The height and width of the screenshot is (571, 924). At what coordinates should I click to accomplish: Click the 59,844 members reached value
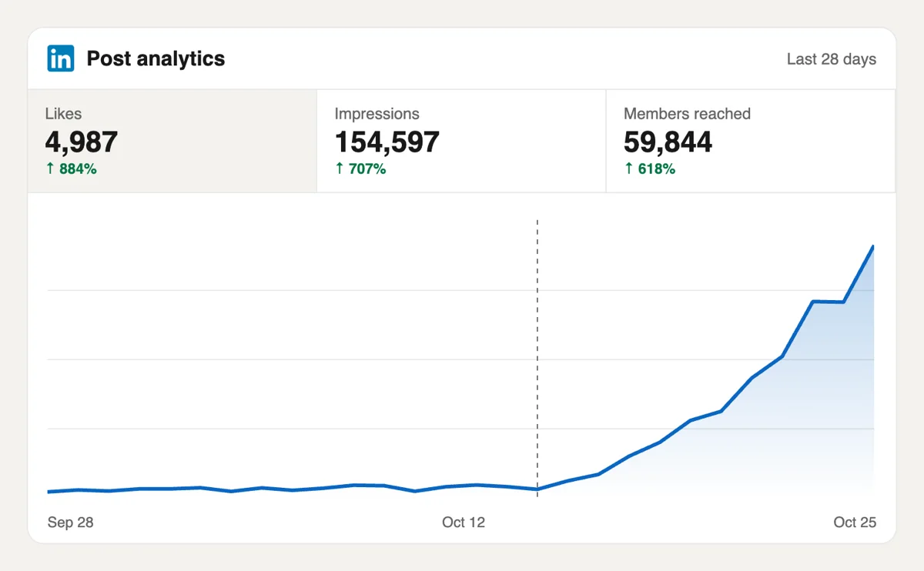668,142
